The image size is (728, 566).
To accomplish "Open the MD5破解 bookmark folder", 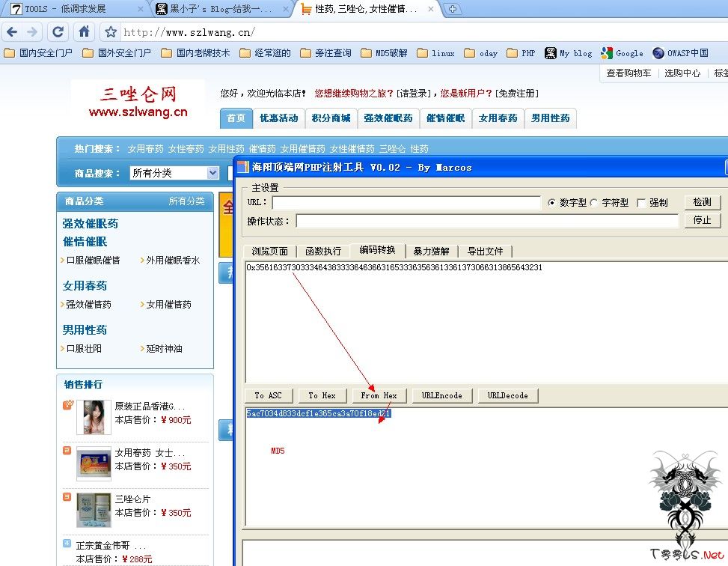I will pyautogui.click(x=384, y=53).
